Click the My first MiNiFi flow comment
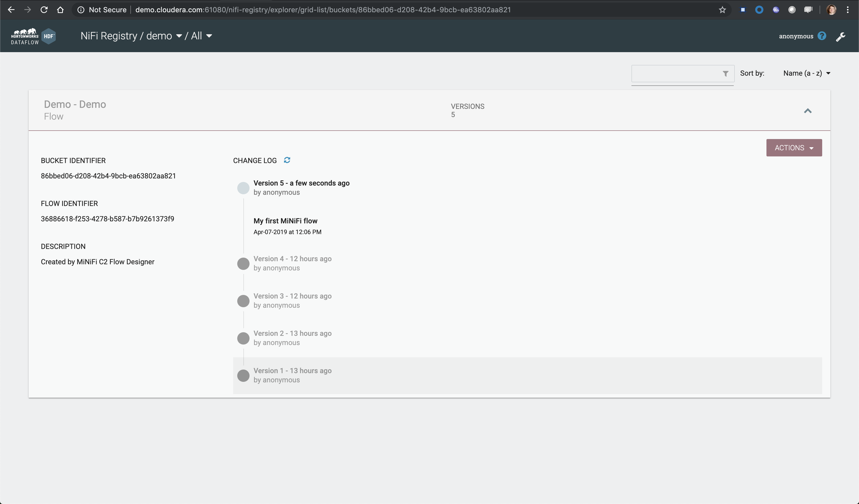The image size is (859, 504). [x=285, y=221]
